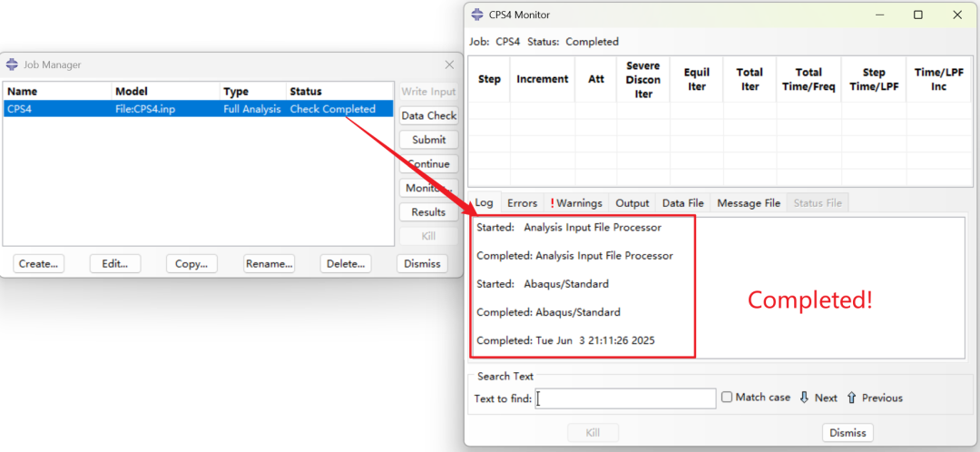Close the CPS4 Monitor window
Screen dimensions: 980x452
click(957, 15)
